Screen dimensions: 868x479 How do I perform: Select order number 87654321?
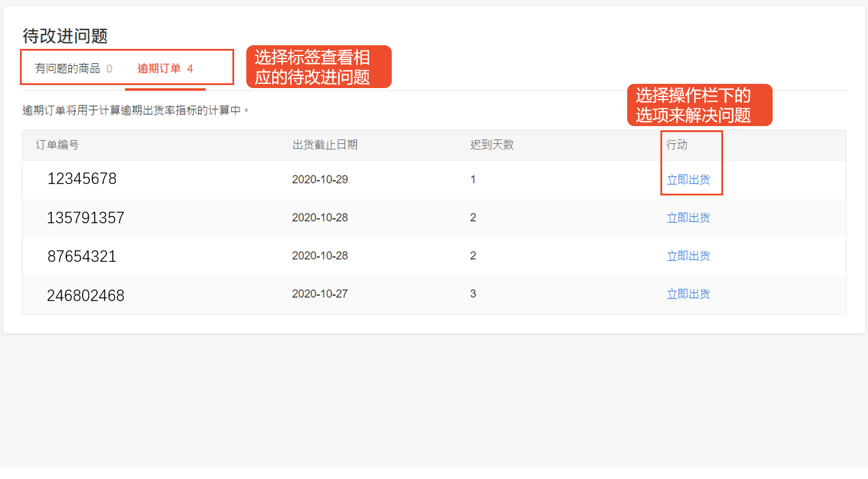coord(82,256)
